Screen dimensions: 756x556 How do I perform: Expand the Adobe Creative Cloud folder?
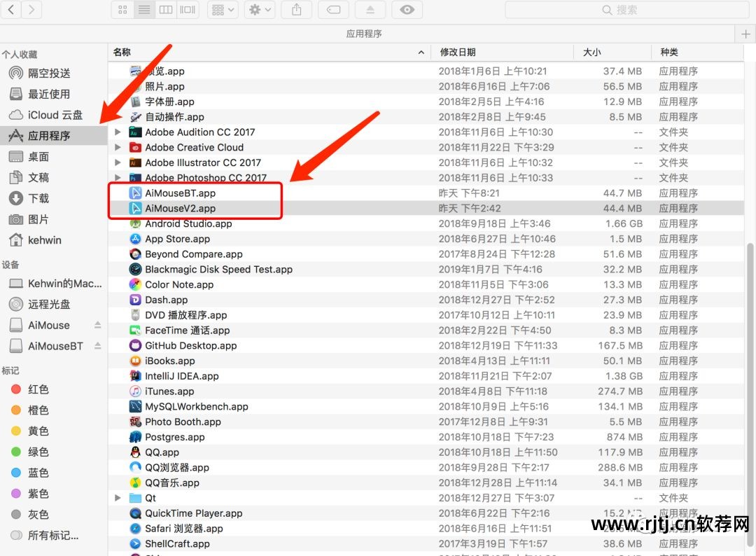[x=118, y=147]
